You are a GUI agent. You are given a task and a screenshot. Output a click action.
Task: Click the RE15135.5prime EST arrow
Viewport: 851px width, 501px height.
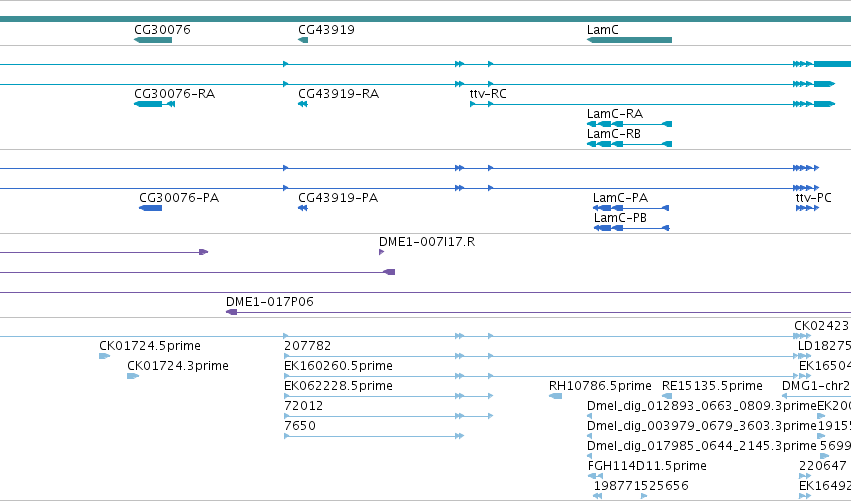[x=668, y=396]
